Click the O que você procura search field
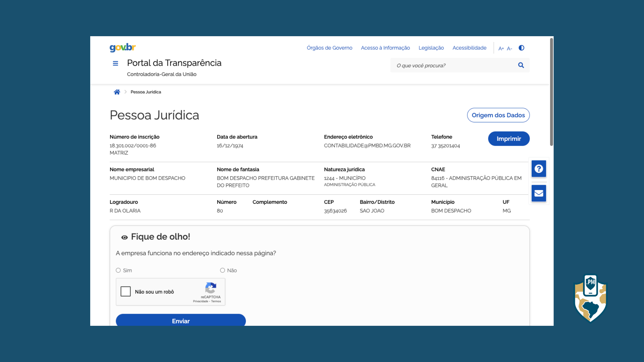This screenshot has height=362, width=644. pos(453,65)
